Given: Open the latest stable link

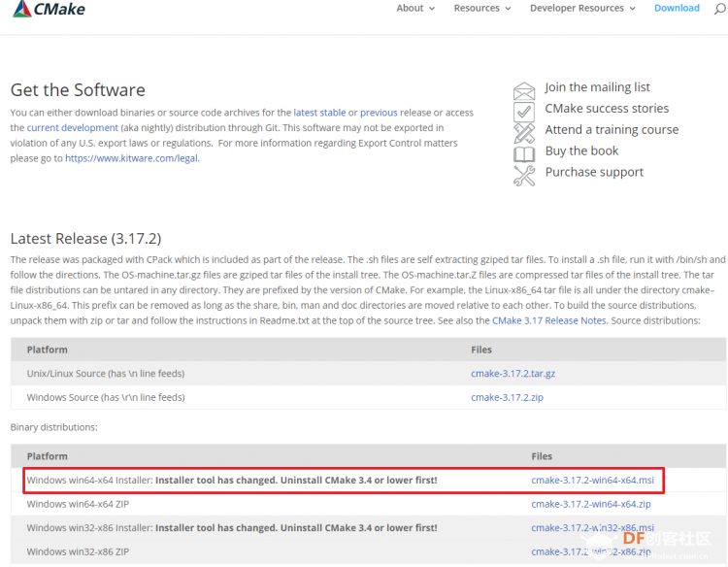Looking at the screenshot, I should coord(319,113).
